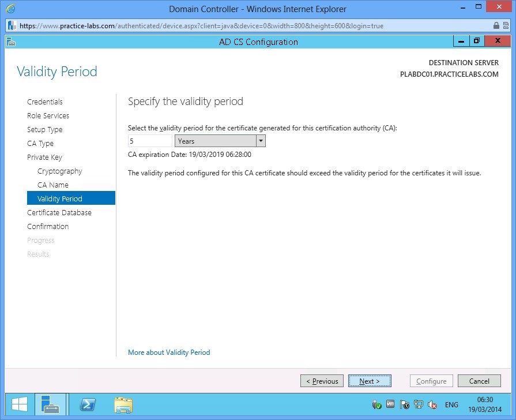Viewport: 516px width, 420px height.
Task: Open Windows PowerShell from the taskbar
Action: coord(88,404)
